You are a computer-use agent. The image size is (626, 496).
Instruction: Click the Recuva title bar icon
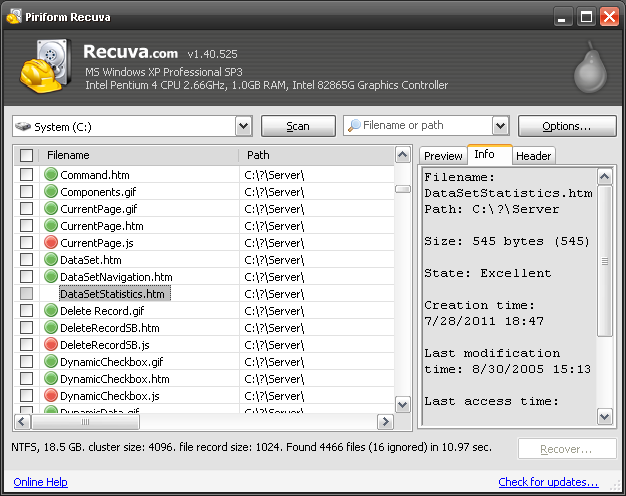pyautogui.click(x=14, y=16)
